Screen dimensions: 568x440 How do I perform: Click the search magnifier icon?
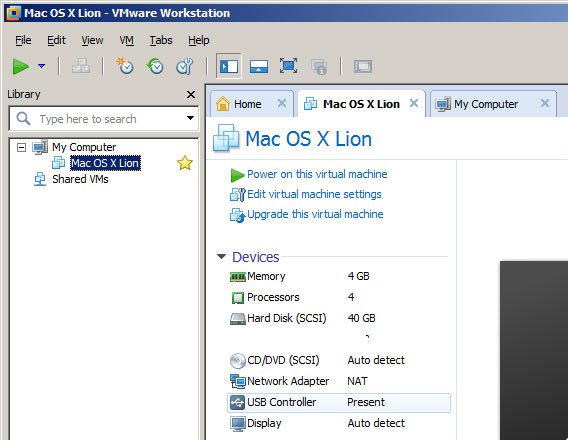[24, 118]
